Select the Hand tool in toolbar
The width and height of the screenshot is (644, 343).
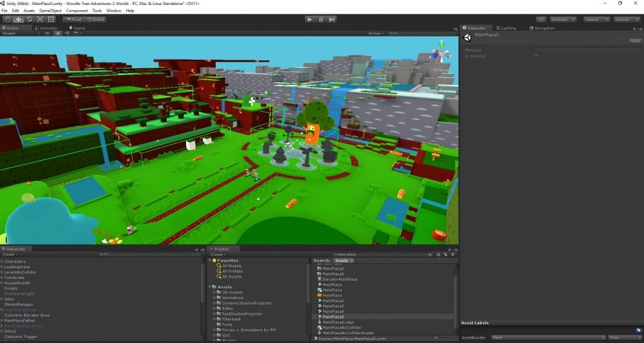click(x=8, y=19)
